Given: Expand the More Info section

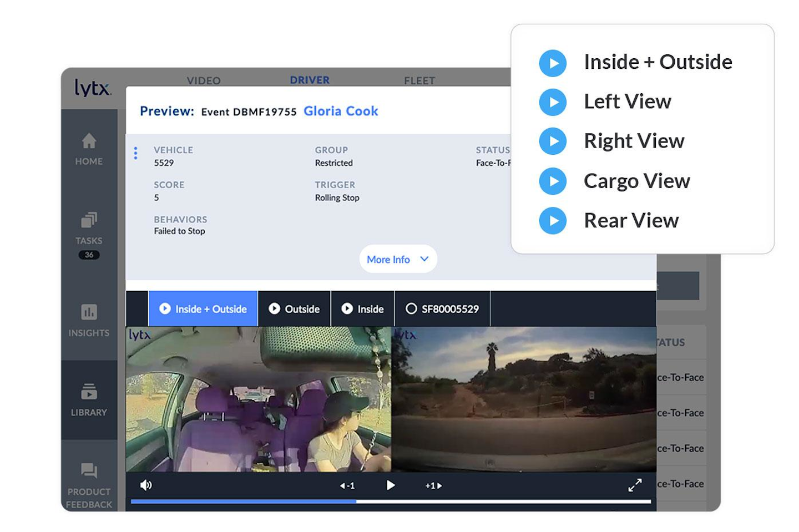Looking at the screenshot, I should (x=398, y=259).
